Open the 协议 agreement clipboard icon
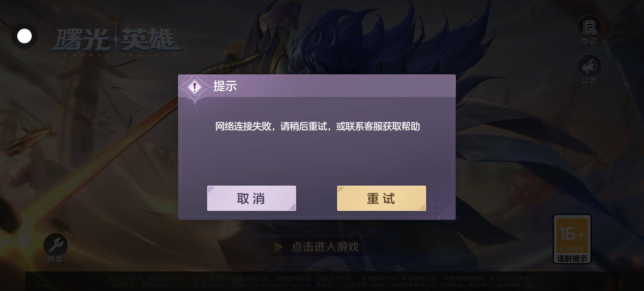This screenshot has height=291, width=644. click(x=590, y=27)
